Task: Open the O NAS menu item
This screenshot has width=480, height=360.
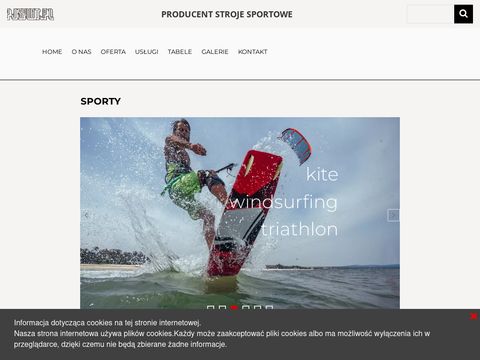Action: pyautogui.click(x=81, y=52)
